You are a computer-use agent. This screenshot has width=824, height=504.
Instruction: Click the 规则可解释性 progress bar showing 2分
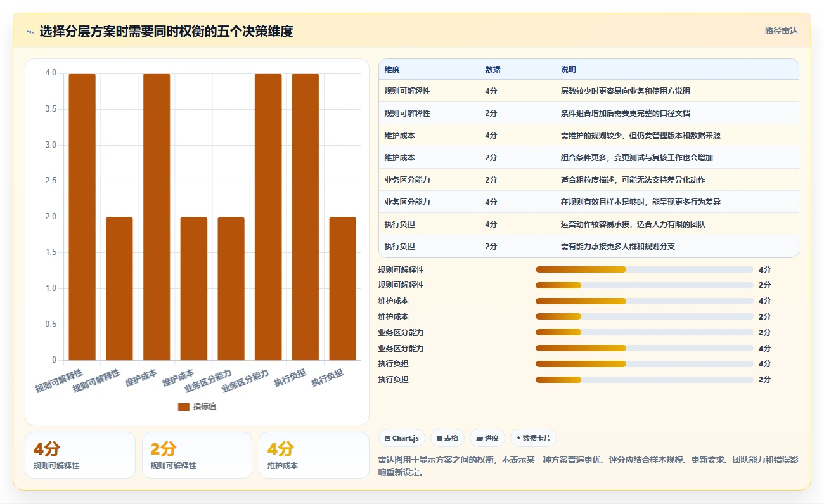click(645, 285)
